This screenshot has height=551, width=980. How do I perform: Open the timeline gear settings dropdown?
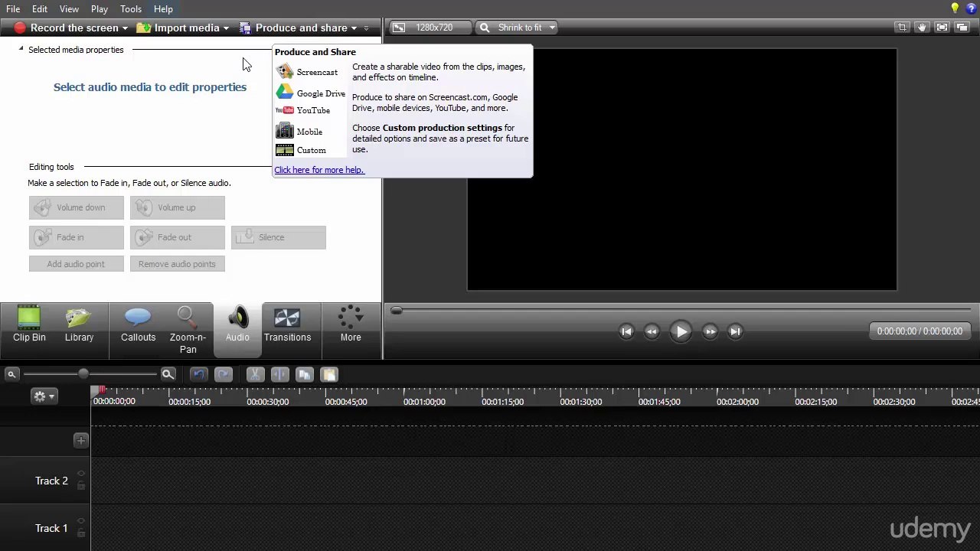(x=44, y=396)
